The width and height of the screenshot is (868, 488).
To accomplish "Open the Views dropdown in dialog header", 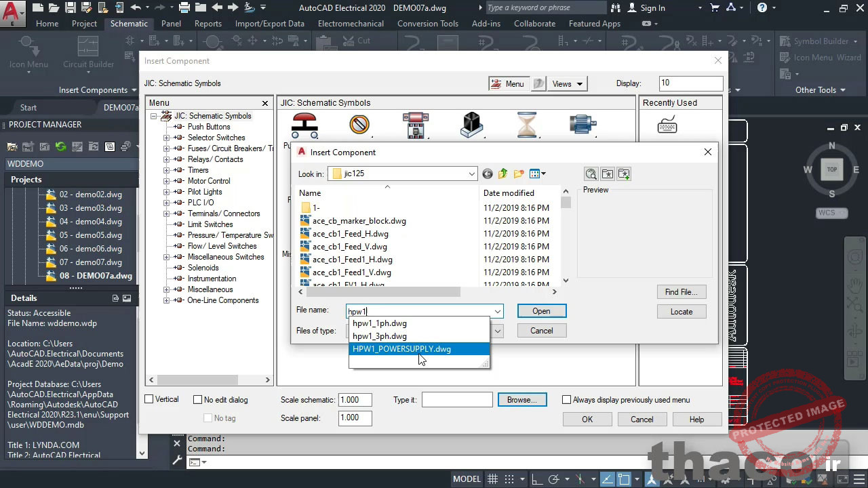I will point(567,83).
